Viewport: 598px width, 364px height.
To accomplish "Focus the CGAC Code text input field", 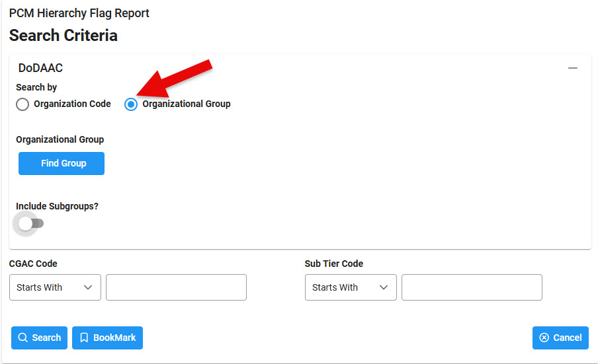I will point(176,287).
